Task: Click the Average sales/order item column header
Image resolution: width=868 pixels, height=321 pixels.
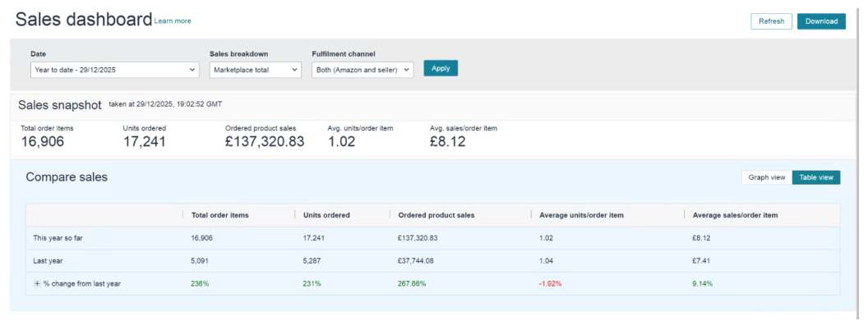Action: pos(735,215)
